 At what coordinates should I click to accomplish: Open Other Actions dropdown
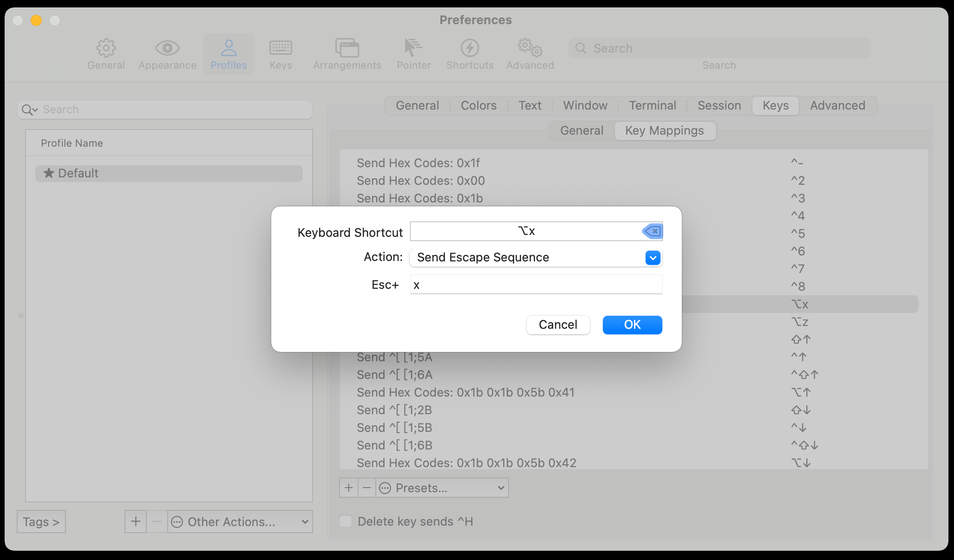pos(240,522)
